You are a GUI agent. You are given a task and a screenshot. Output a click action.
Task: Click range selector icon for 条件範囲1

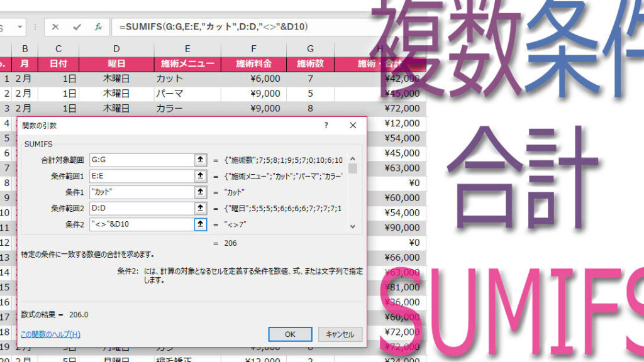point(200,177)
